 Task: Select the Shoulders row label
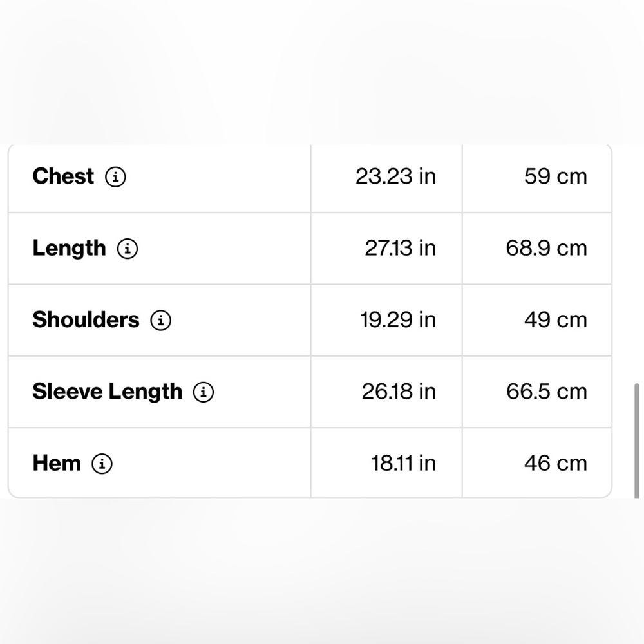click(x=86, y=320)
